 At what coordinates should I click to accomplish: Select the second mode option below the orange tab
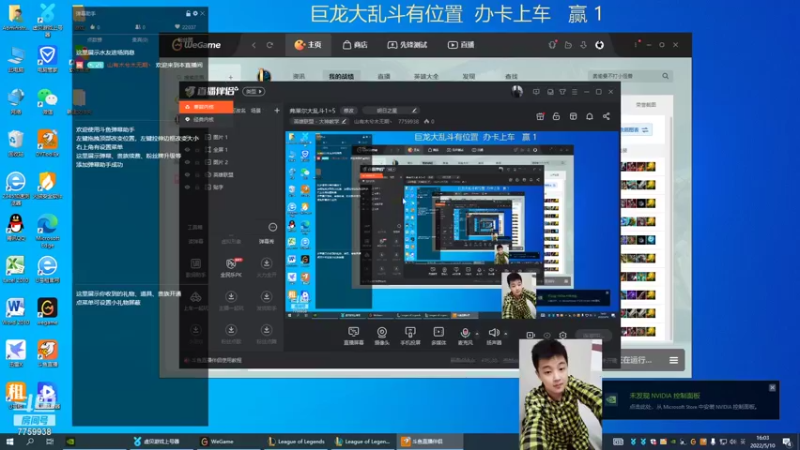tap(206, 119)
